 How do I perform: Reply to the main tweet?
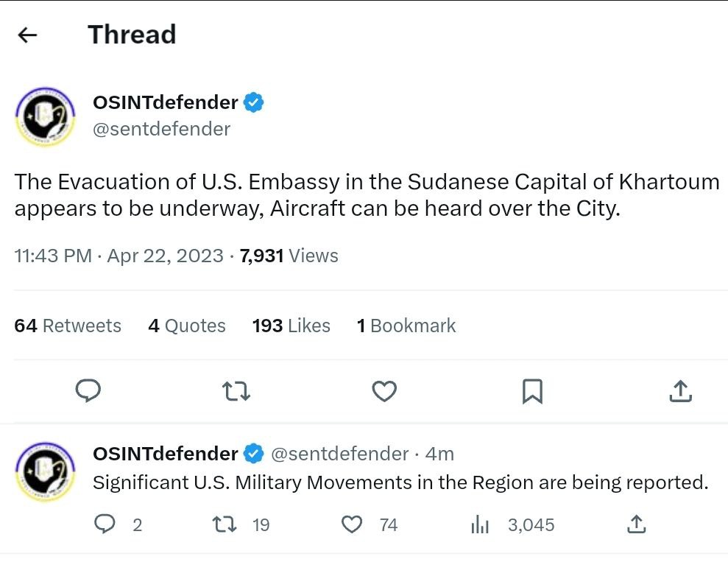pos(88,390)
